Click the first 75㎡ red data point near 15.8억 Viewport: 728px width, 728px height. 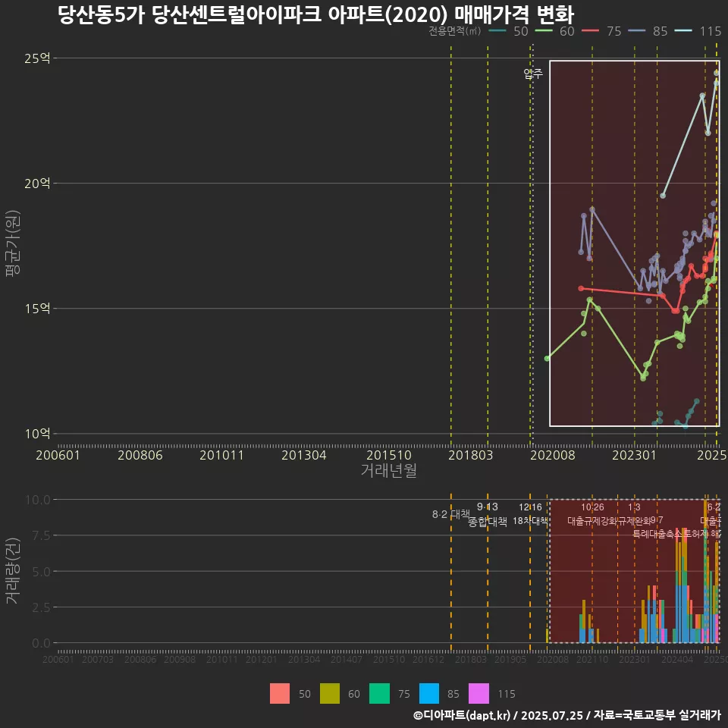pos(581,288)
